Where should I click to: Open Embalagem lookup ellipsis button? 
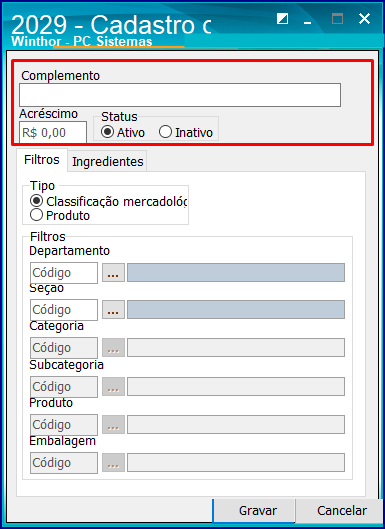(x=113, y=463)
